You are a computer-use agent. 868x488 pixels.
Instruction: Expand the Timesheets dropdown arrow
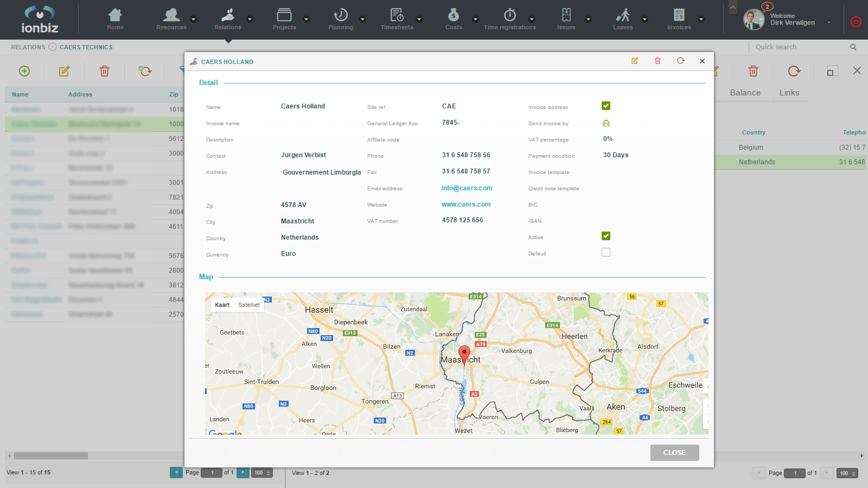click(419, 20)
